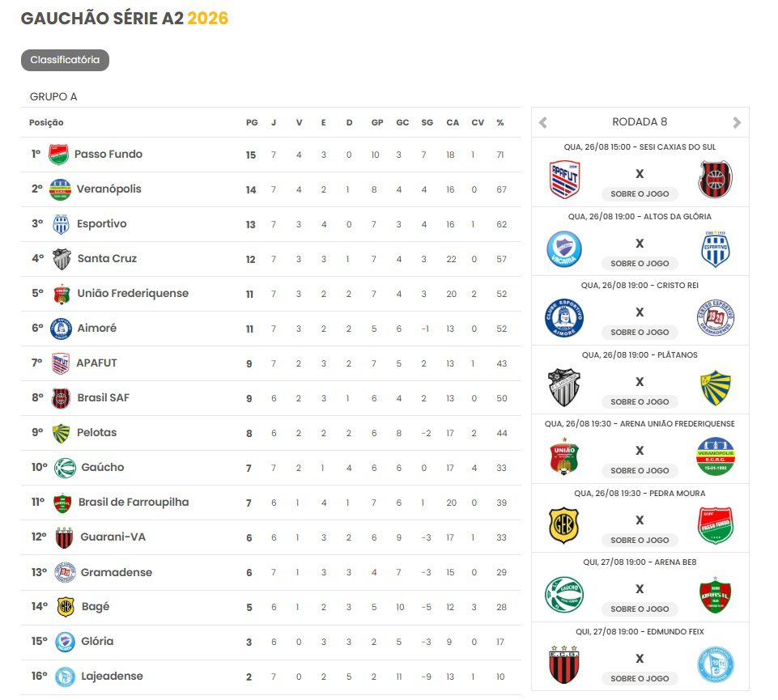Click the Pelotas crest in table row
This screenshot has width=778, height=700.
(x=61, y=433)
